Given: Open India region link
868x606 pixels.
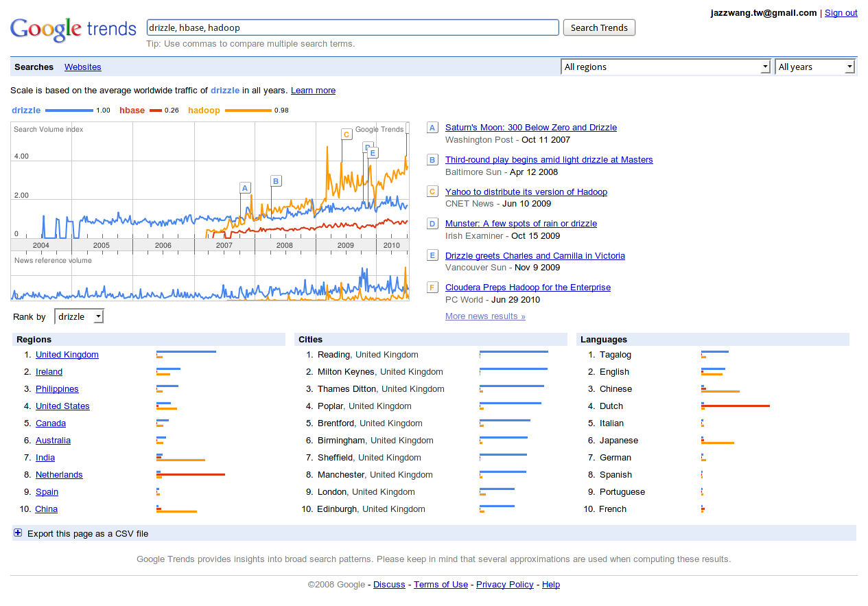Looking at the screenshot, I should pos(45,458).
